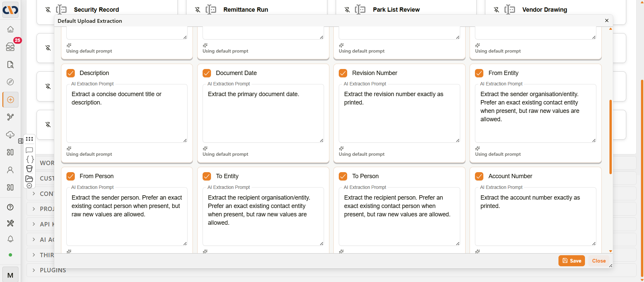
Task: Open the branch workflow sidebar icon
Action: coord(10,117)
